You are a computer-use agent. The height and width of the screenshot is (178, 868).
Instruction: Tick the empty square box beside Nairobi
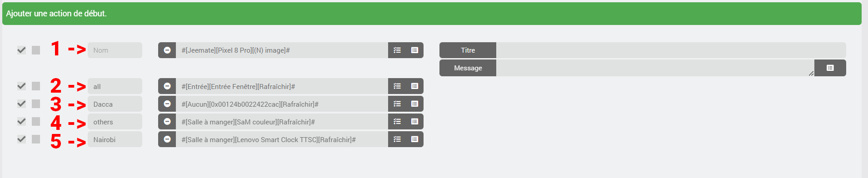36,139
